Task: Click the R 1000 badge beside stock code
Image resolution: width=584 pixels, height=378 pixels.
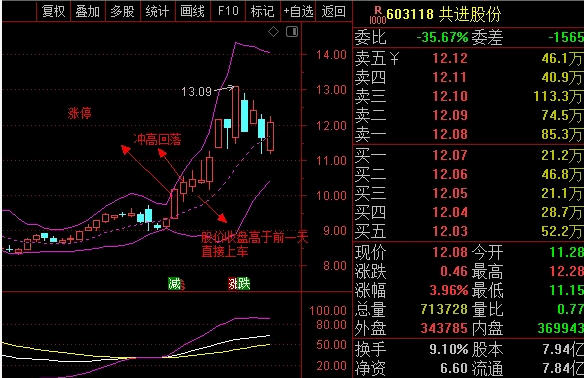Action: point(378,15)
